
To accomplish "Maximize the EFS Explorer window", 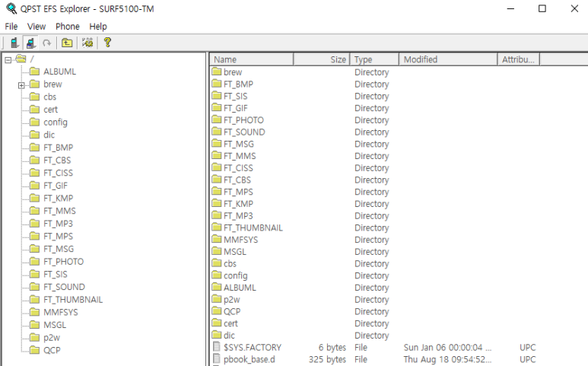I will pos(542,8).
